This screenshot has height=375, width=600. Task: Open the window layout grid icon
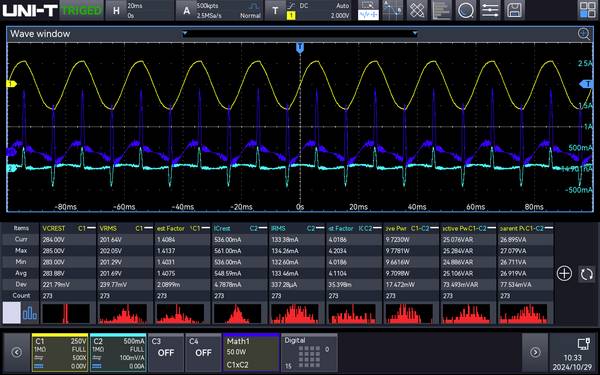[587, 10]
